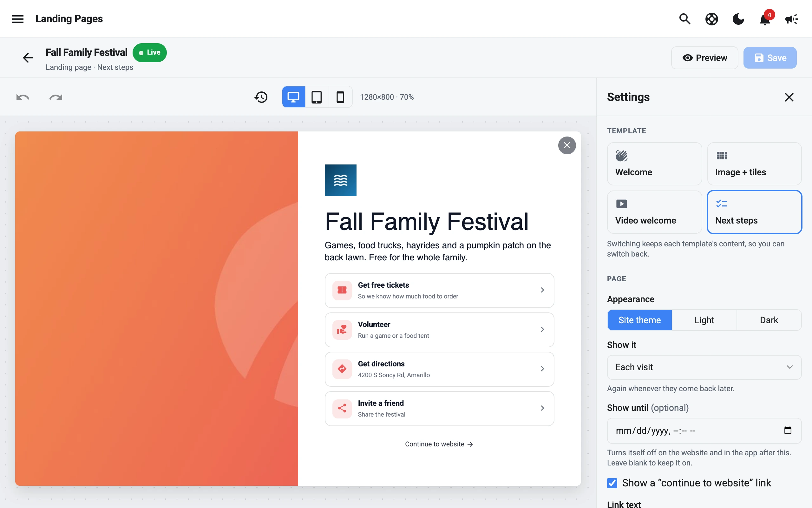Open the Invite a friend tile

click(439, 408)
